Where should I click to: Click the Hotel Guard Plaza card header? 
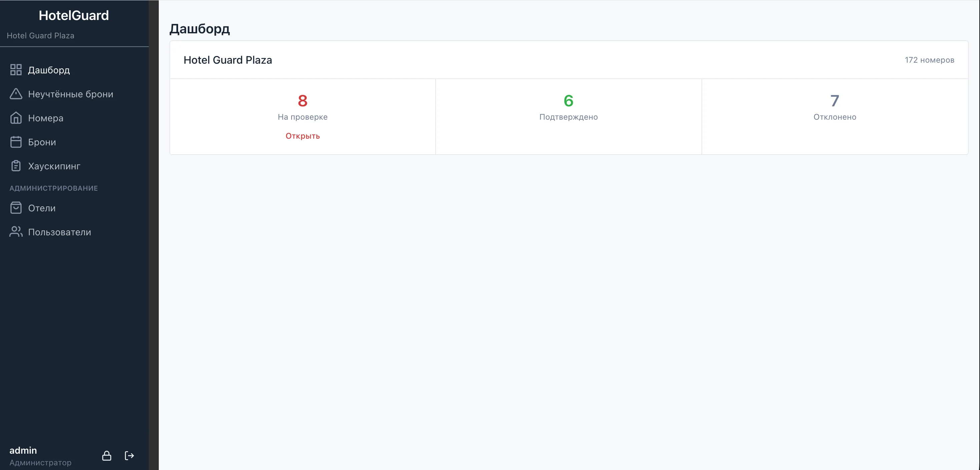(227, 60)
